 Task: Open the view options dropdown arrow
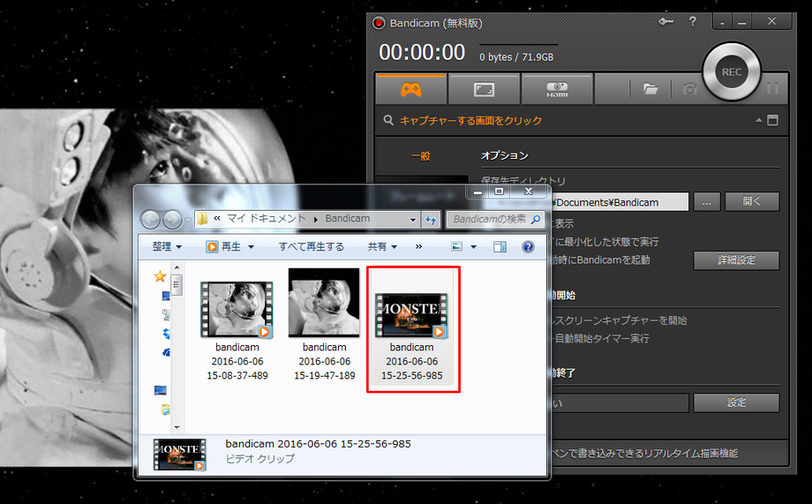click(x=473, y=247)
